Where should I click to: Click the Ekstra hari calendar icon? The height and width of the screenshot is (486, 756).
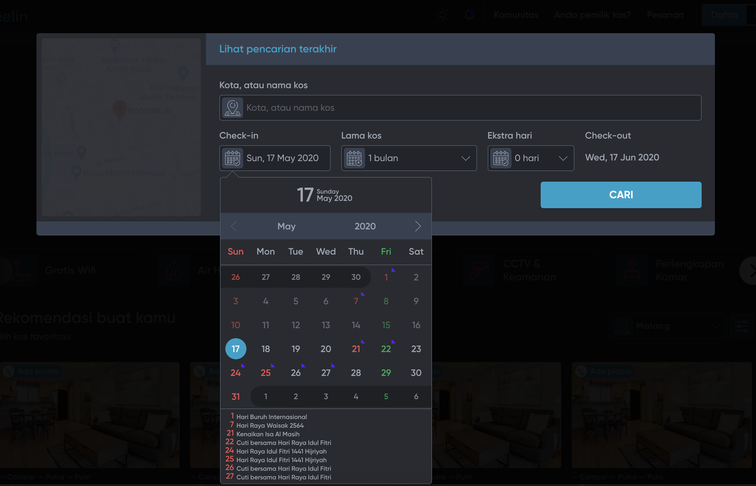point(500,158)
